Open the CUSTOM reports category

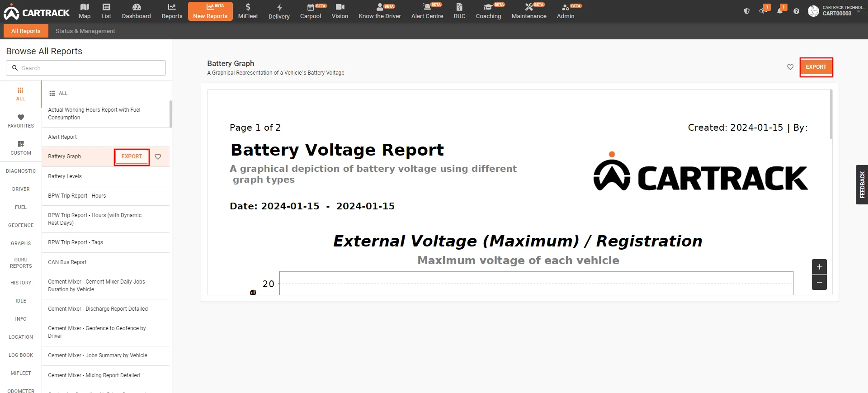point(21,148)
